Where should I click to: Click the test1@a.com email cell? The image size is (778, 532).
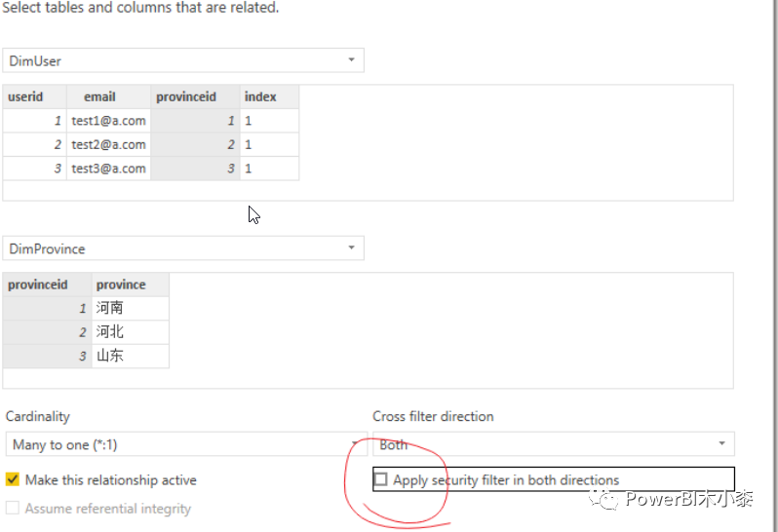108,121
